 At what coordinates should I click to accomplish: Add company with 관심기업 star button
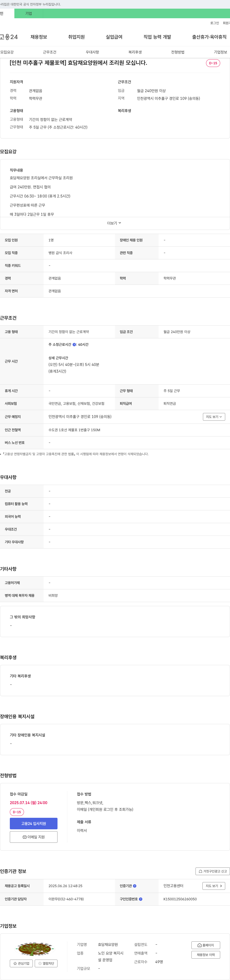click(x=21, y=964)
